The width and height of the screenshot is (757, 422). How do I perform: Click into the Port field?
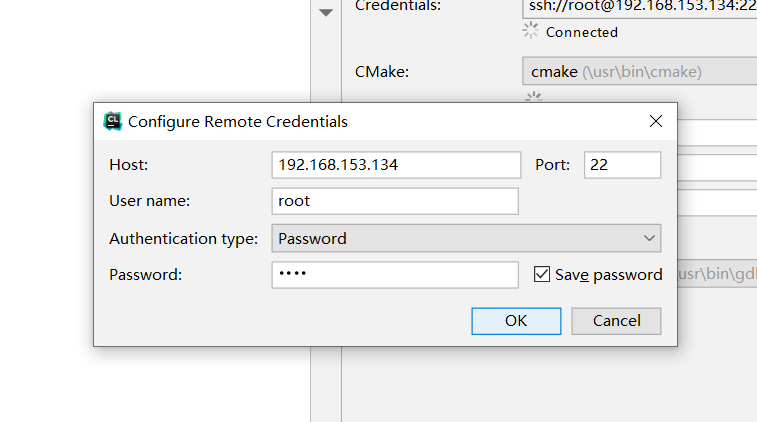pyautogui.click(x=622, y=165)
